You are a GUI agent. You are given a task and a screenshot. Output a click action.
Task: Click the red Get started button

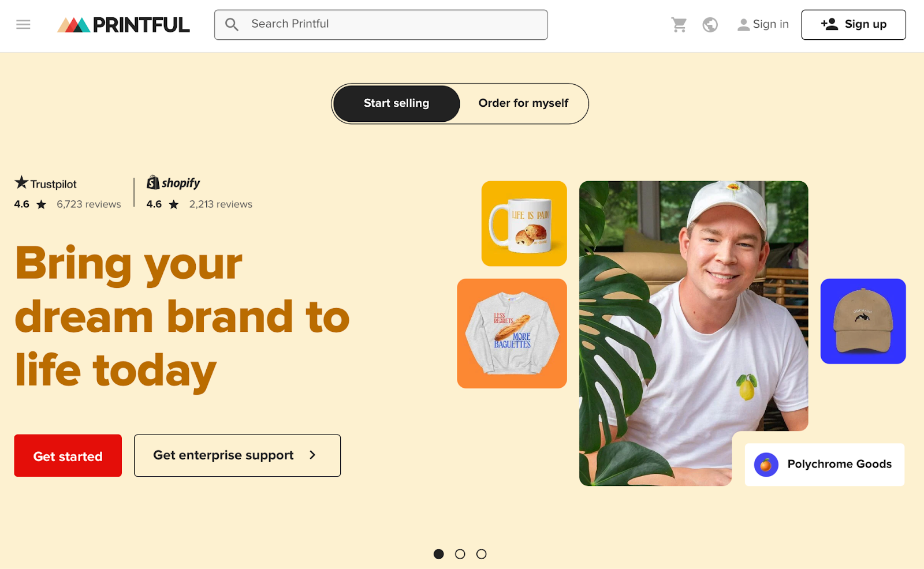tap(68, 455)
